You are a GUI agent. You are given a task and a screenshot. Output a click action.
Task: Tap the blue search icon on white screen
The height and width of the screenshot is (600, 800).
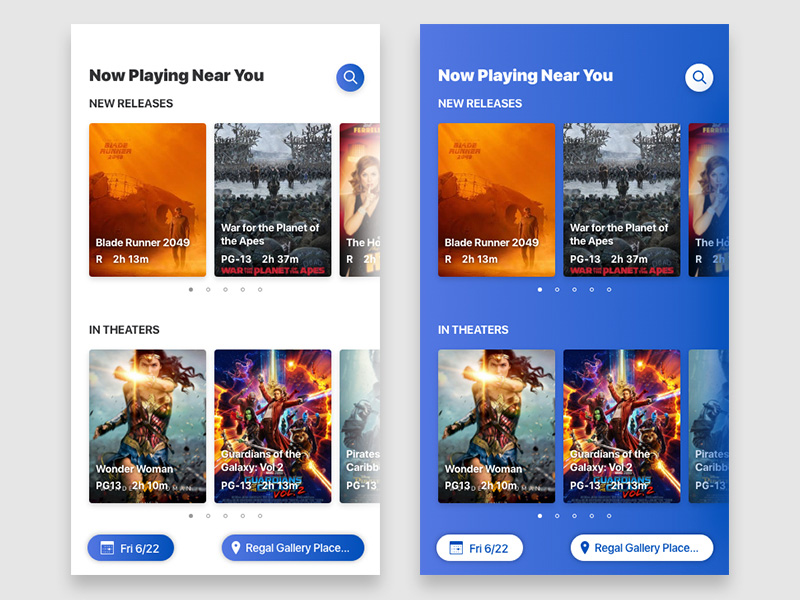[x=350, y=78]
